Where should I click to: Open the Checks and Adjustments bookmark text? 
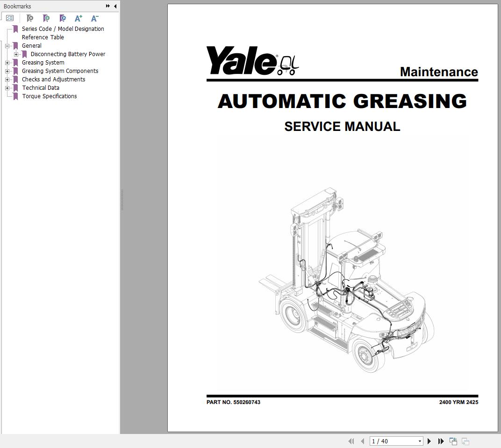click(54, 79)
